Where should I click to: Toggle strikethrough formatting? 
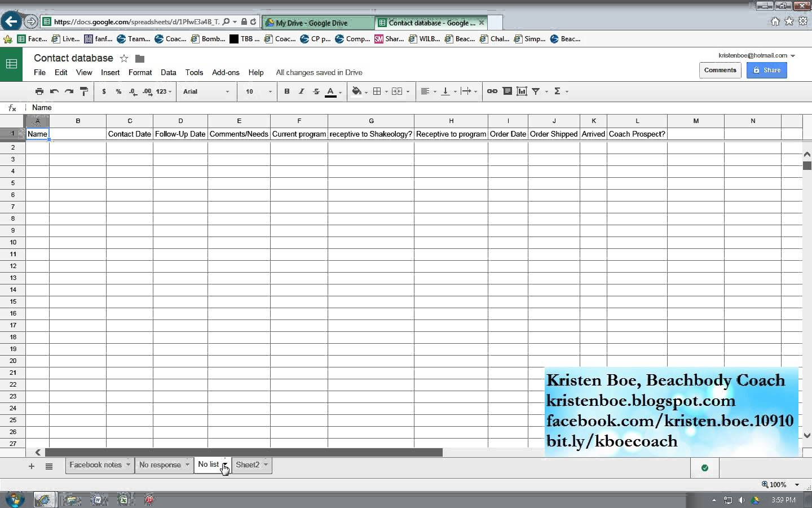tap(316, 91)
